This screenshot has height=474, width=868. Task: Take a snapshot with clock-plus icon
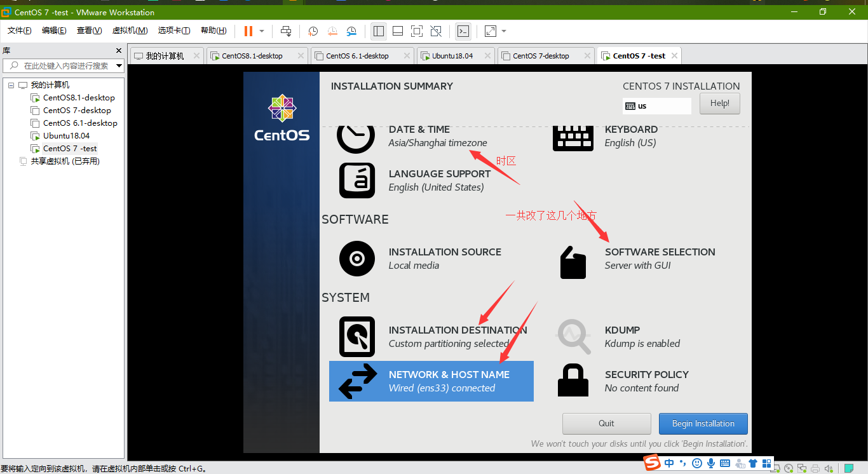[x=313, y=31]
